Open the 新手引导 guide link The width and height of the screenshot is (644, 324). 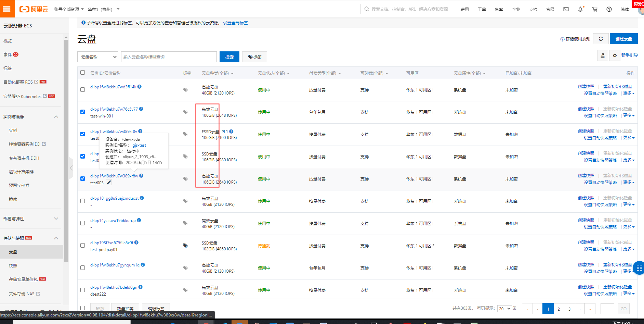click(x=629, y=55)
